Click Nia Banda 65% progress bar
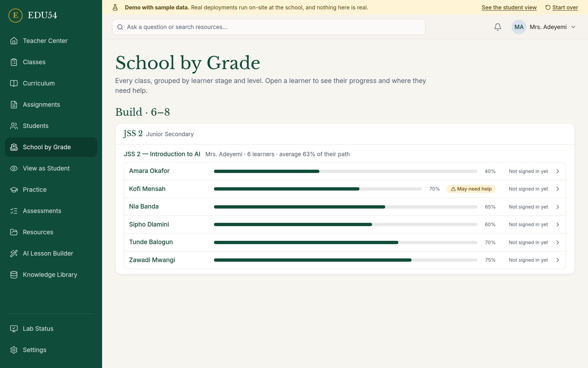This screenshot has height=368, width=588. point(345,207)
